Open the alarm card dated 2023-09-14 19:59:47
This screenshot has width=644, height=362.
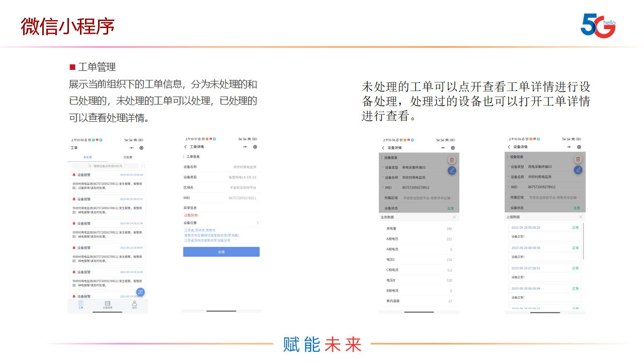coord(108,254)
